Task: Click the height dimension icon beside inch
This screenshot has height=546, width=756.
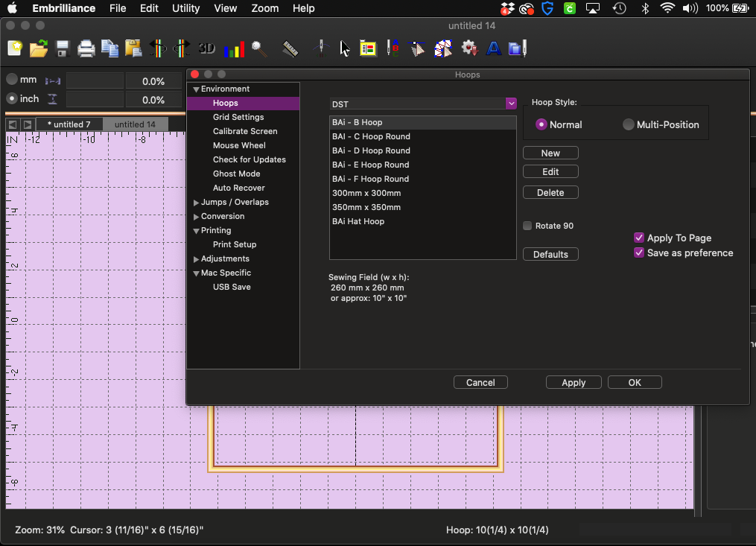Action: (x=52, y=99)
